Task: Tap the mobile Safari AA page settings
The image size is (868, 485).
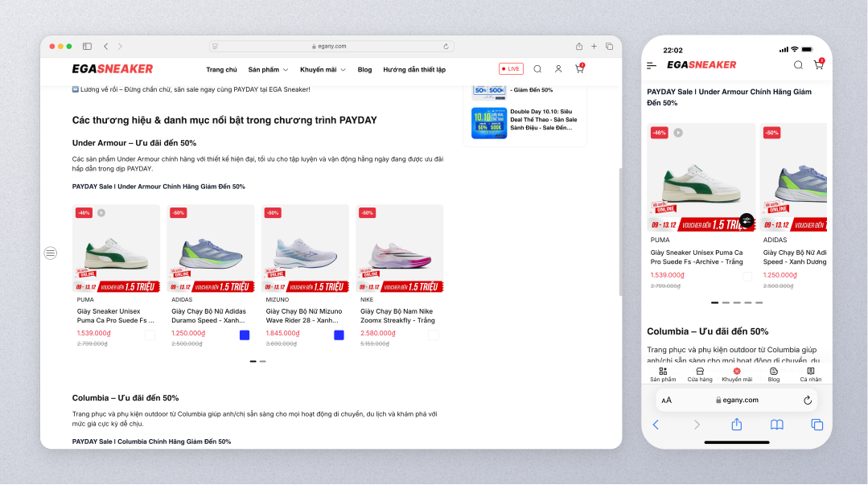Action: [x=667, y=401]
